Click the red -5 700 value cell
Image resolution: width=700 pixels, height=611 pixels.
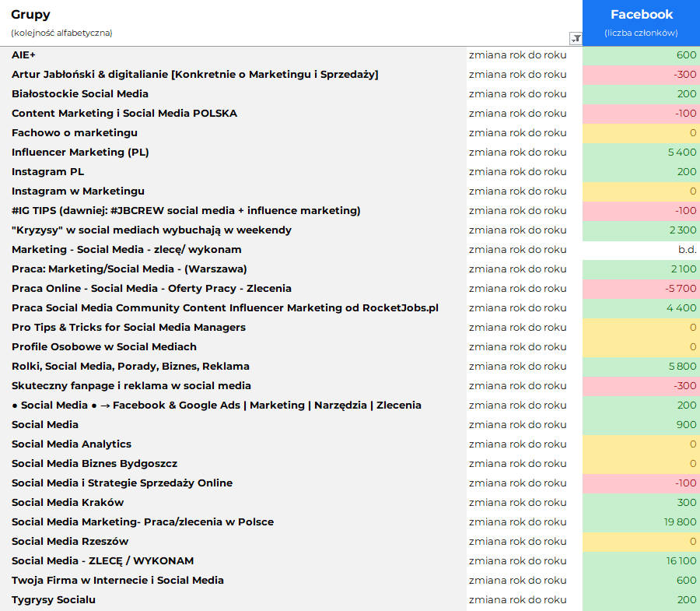pos(641,289)
